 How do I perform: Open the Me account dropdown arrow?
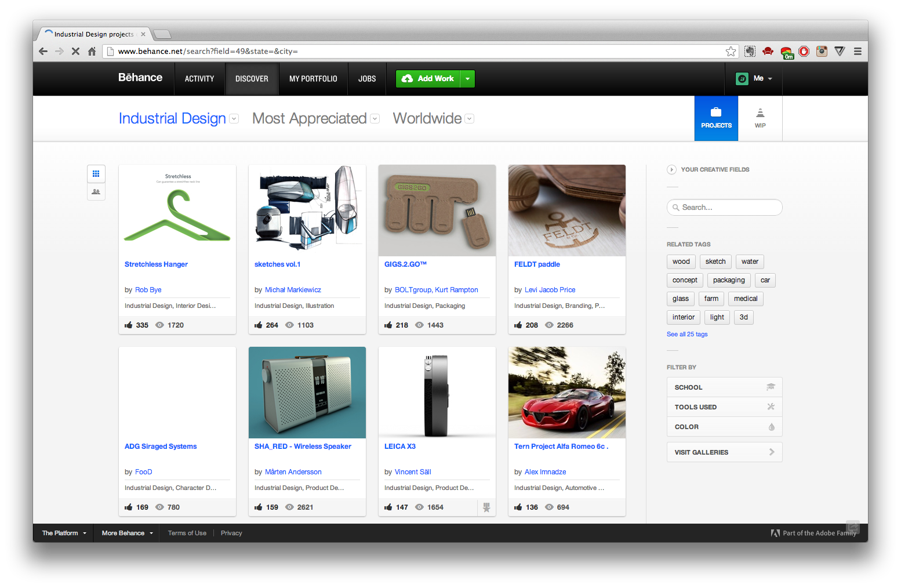pos(770,79)
